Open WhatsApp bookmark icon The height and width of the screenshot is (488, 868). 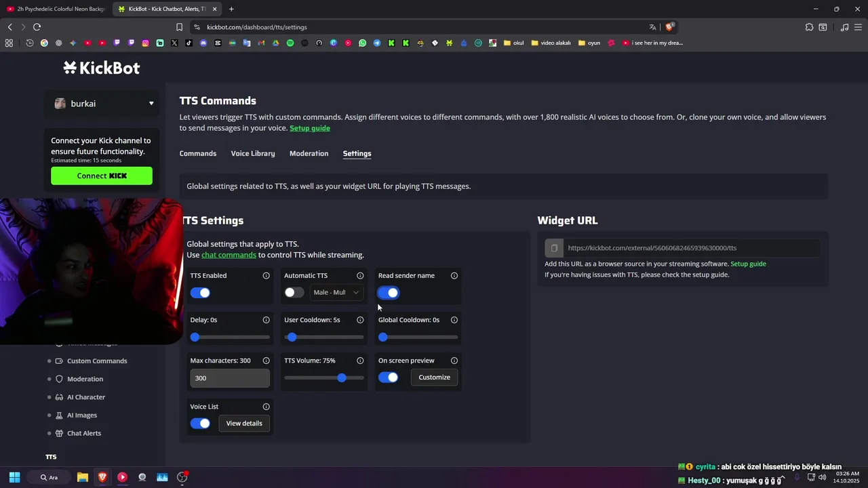tap(362, 43)
